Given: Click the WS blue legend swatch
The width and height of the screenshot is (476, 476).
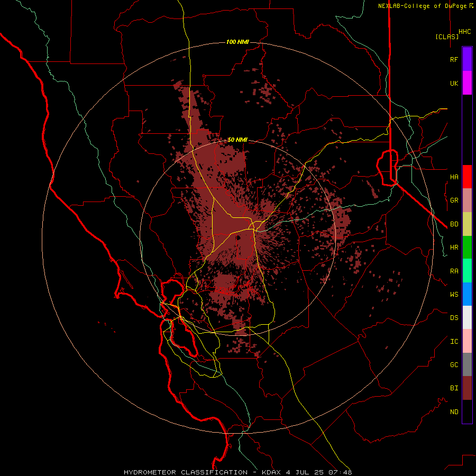Looking at the screenshot, I should pyautogui.click(x=467, y=294).
